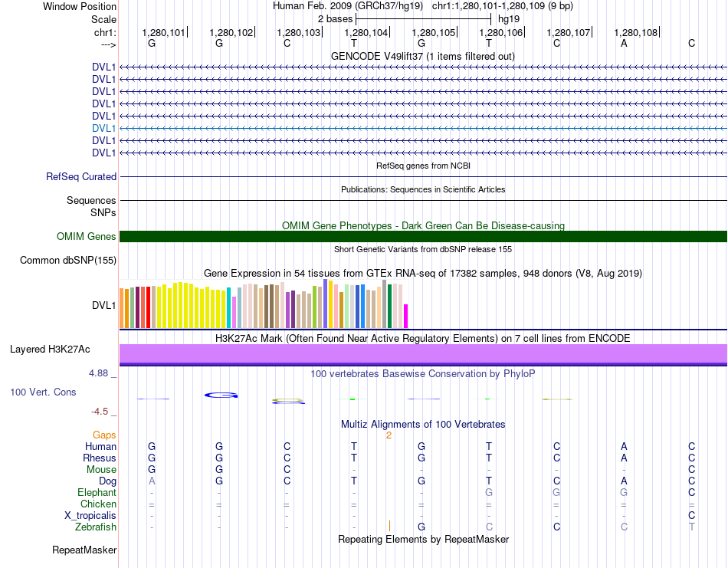
Task: Select the Zebrafish species label
Action: click(96, 527)
